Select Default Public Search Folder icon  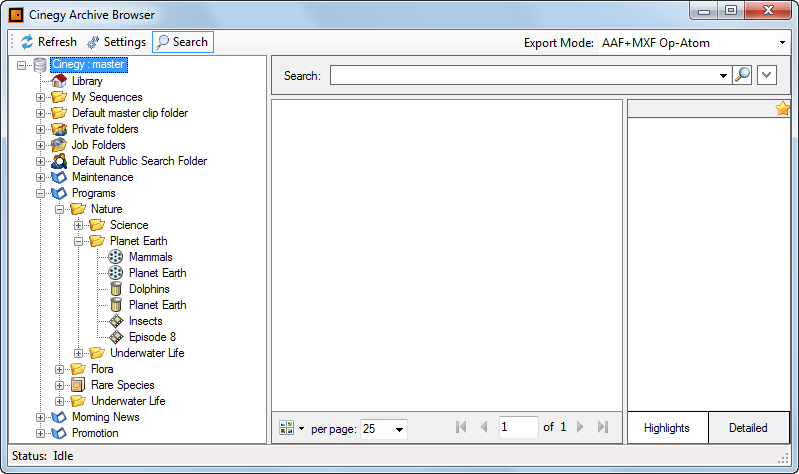(x=59, y=161)
